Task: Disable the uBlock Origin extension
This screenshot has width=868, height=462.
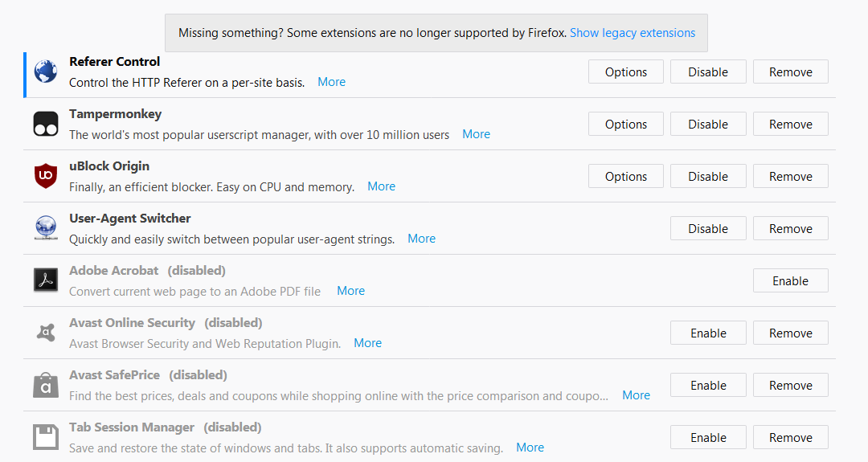Action: 708,177
